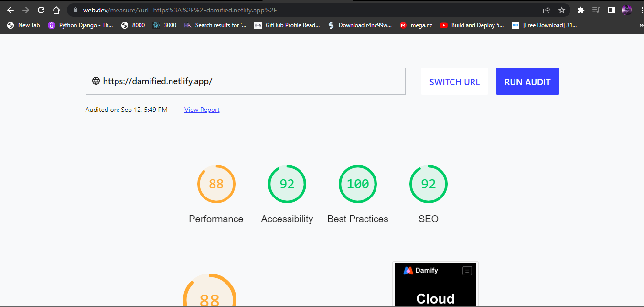Click the Performance label
644x307 pixels.
[216, 219]
